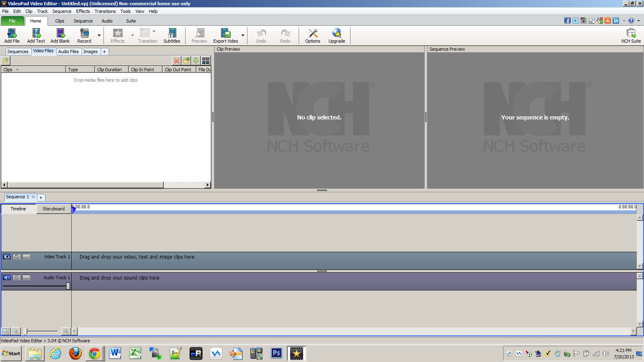Toggle Video Track 1 lock
Image resolution: width=644 pixels, height=362 pixels.
17,257
